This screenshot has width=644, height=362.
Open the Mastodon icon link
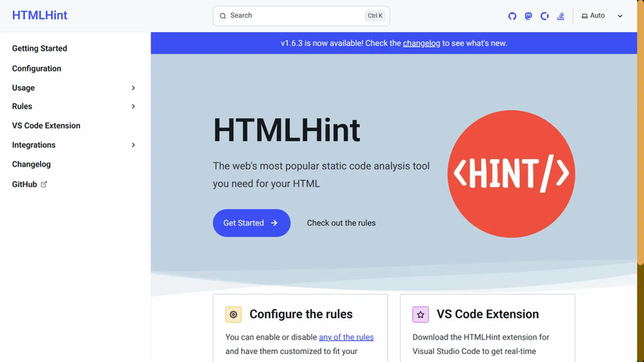528,16
